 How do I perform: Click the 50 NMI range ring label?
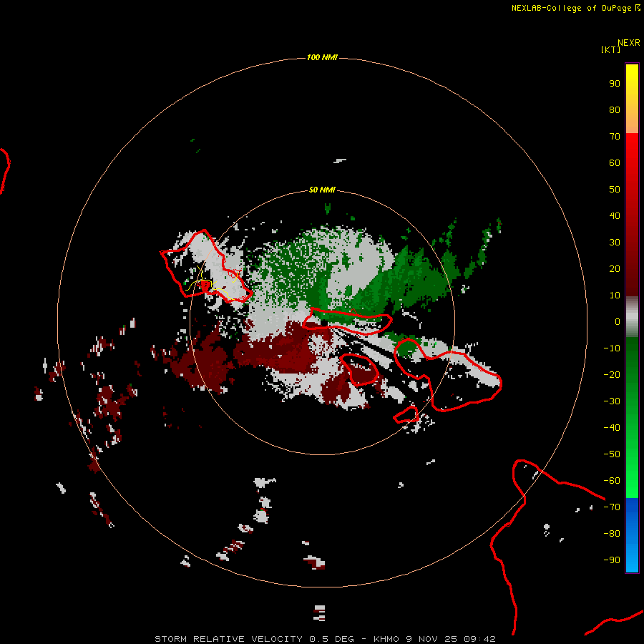point(322,190)
